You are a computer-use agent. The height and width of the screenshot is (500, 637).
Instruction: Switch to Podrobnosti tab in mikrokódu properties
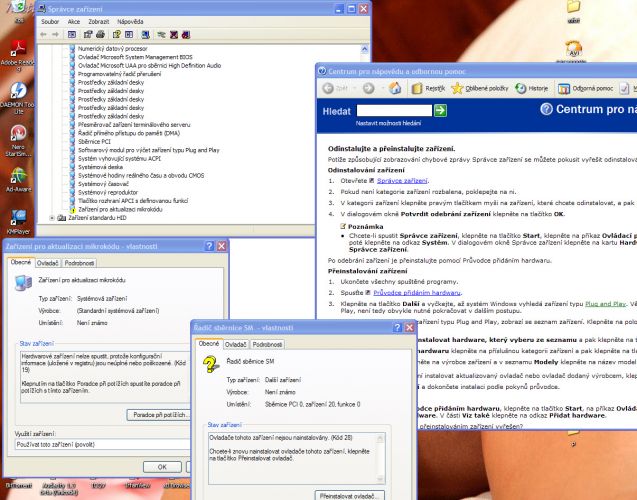point(79,263)
